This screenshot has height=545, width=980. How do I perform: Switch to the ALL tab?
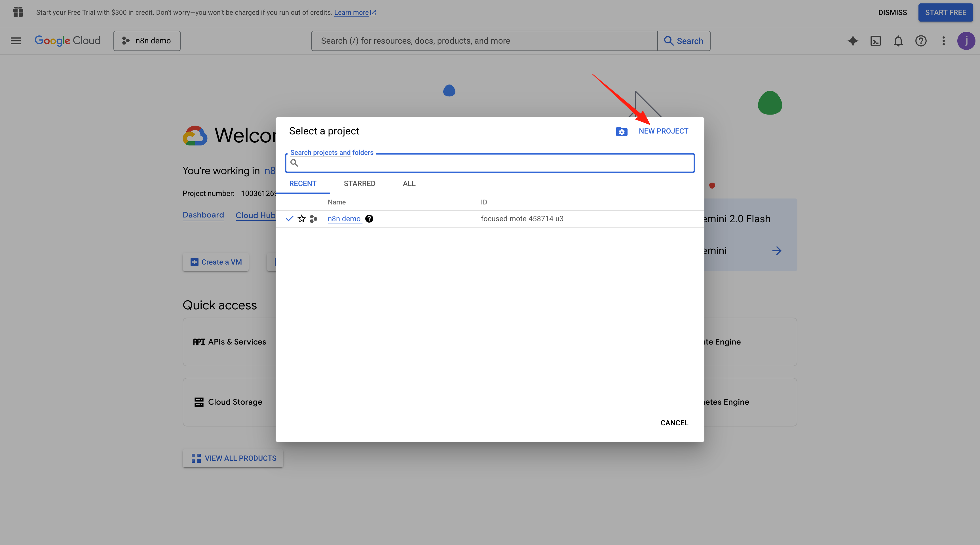[409, 183]
